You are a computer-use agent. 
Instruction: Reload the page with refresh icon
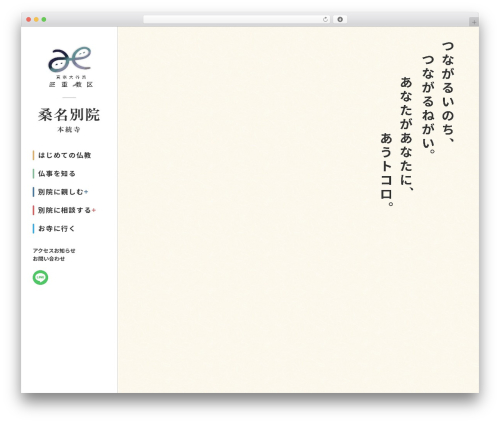325,20
